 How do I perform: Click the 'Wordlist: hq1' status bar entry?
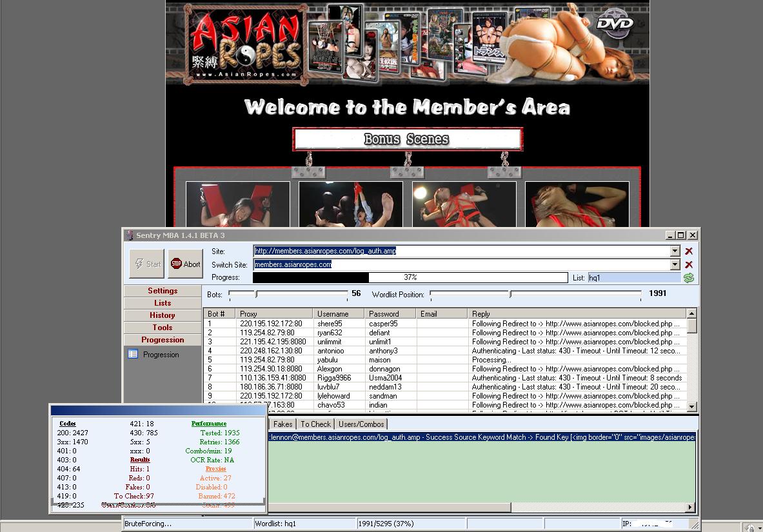pyautogui.click(x=275, y=524)
